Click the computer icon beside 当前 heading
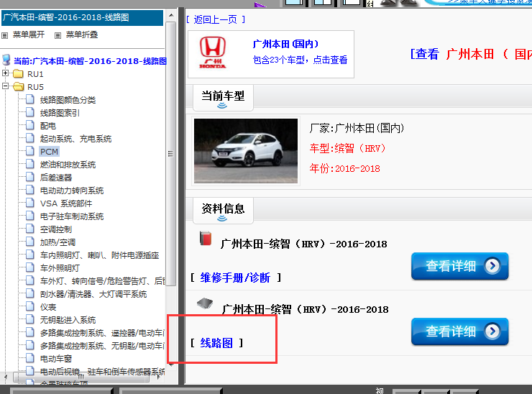 click(x=6, y=60)
